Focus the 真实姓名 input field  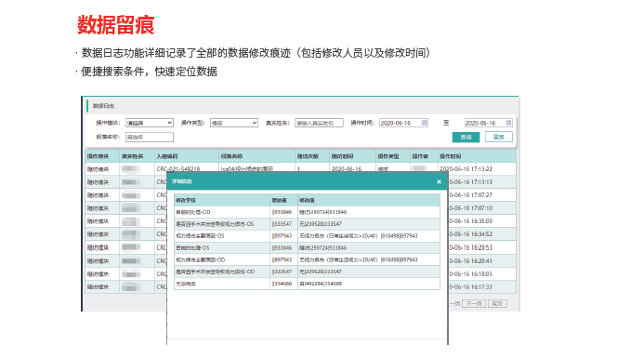[x=319, y=123]
